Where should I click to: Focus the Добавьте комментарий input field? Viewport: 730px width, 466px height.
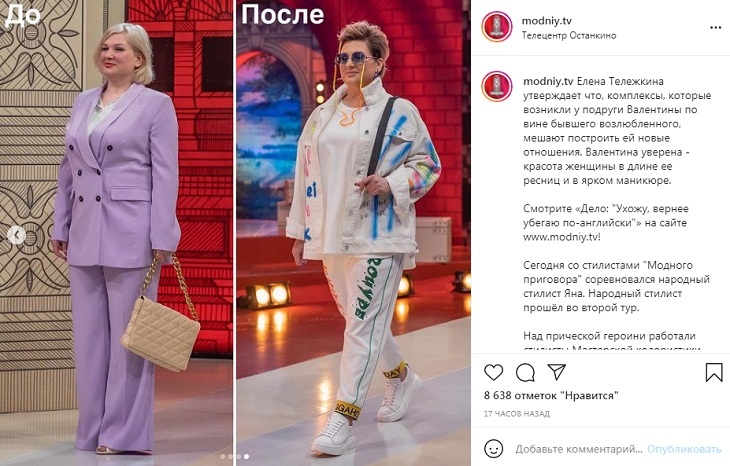point(579,449)
